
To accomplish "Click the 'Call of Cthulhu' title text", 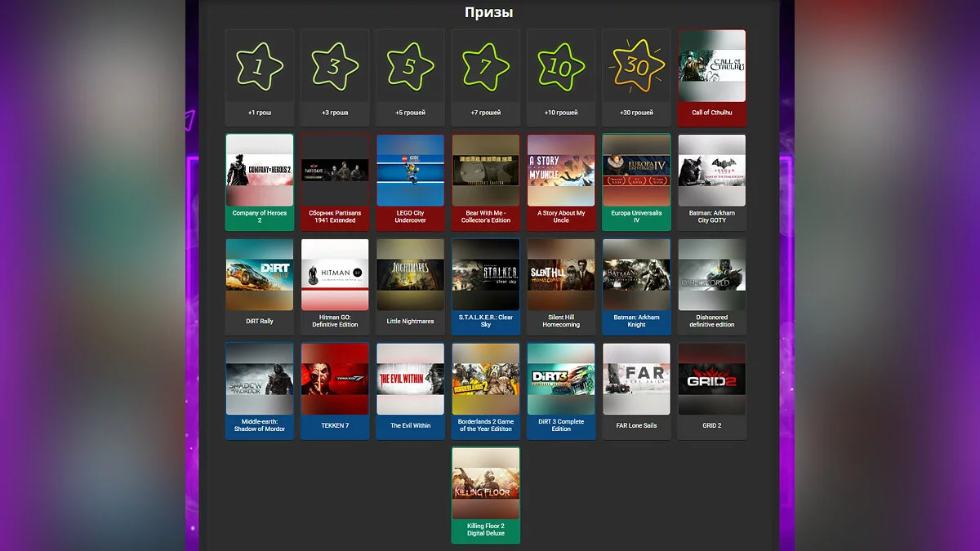I will [x=712, y=113].
